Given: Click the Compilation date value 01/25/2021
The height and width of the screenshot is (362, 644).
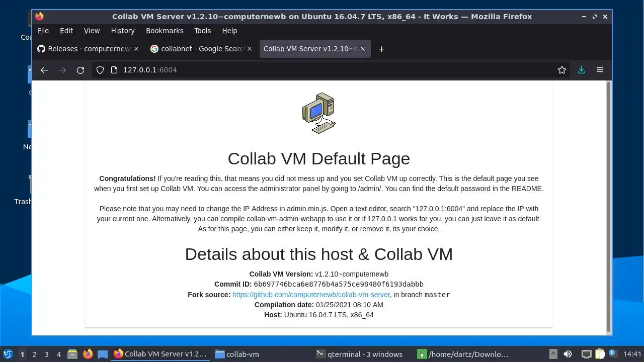Looking at the screenshot, I should (350, 305).
